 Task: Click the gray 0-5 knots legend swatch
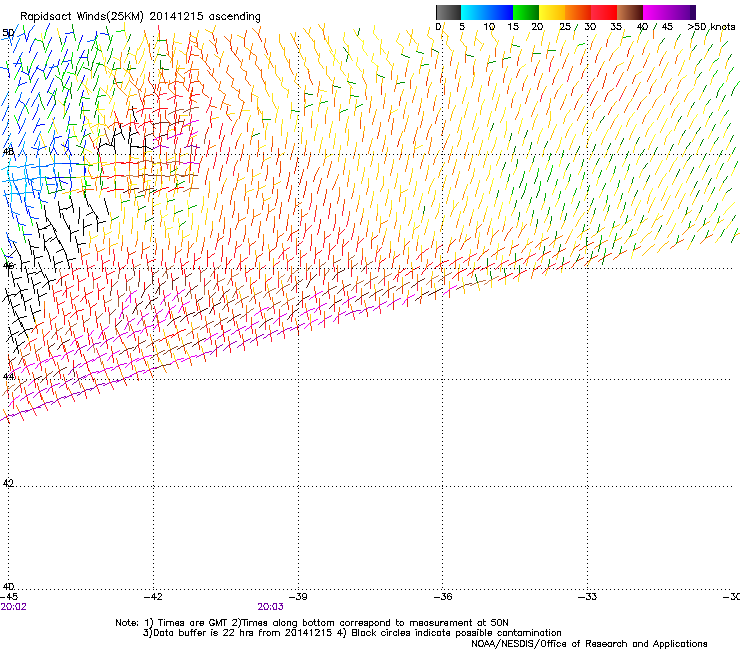pos(448,12)
